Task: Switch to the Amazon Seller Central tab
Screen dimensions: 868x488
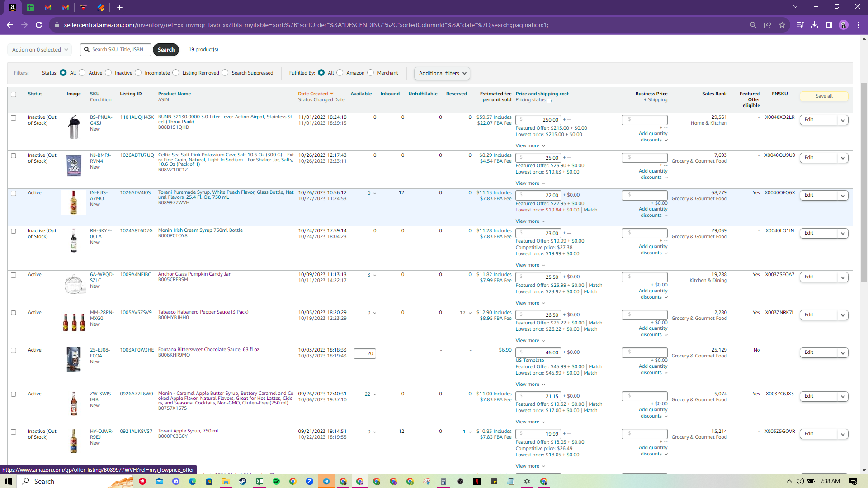Action: (13, 8)
